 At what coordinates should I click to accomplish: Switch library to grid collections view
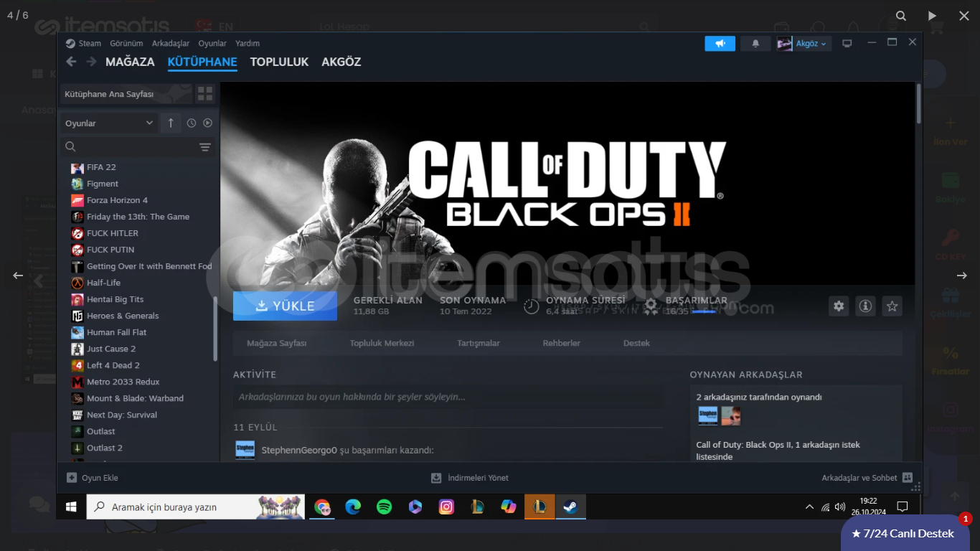(x=205, y=94)
